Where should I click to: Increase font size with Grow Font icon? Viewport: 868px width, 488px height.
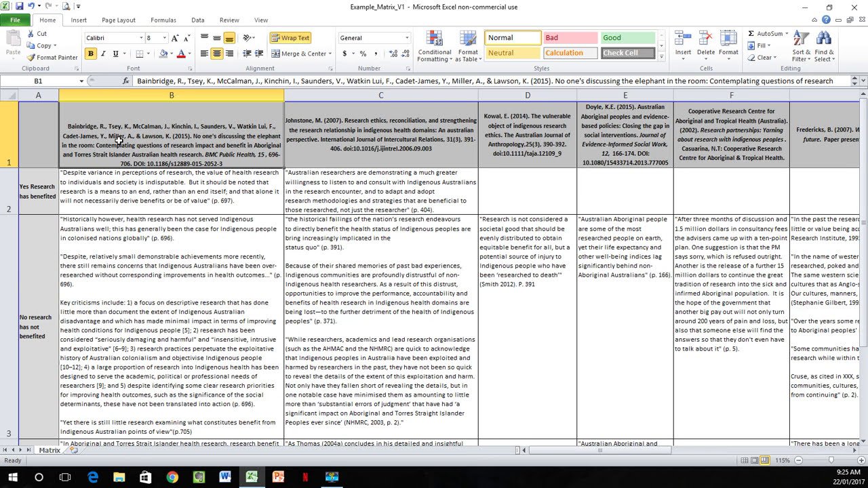coord(176,38)
